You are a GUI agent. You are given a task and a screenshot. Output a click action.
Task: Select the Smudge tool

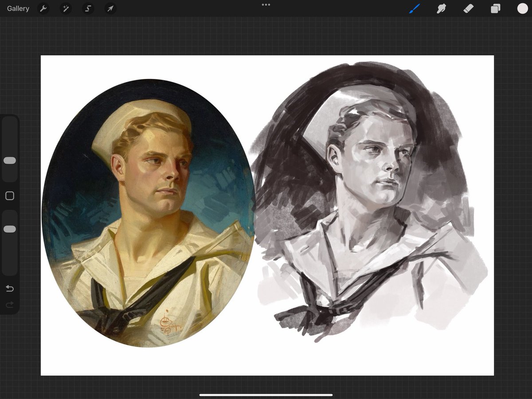coord(441,8)
